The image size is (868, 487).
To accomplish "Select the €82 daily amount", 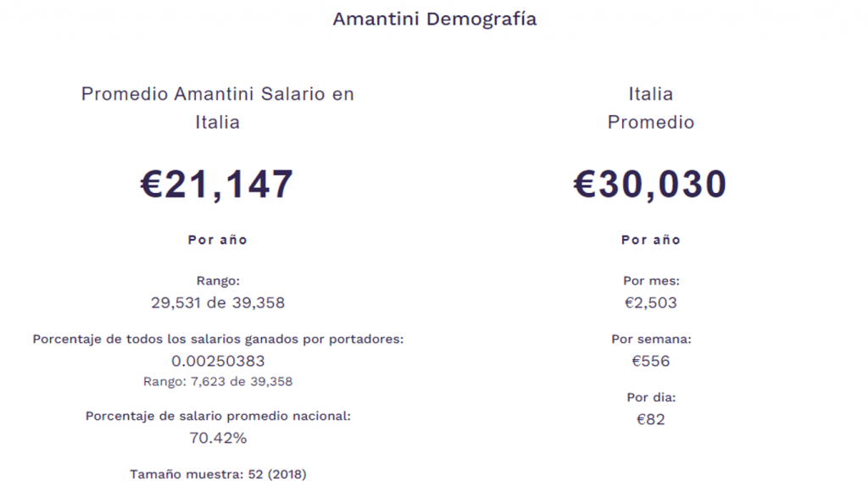I will [x=650, y=419].
